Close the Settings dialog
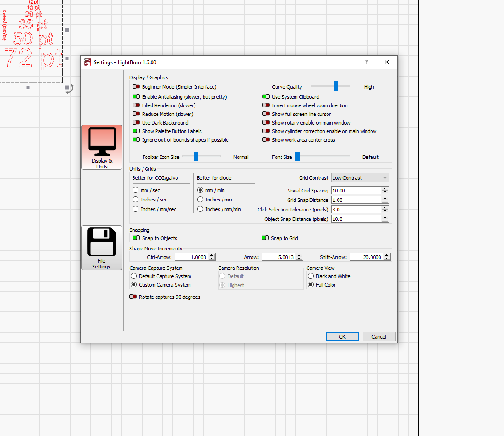Screen dimensions: 504x436 (x=387, y=62)
